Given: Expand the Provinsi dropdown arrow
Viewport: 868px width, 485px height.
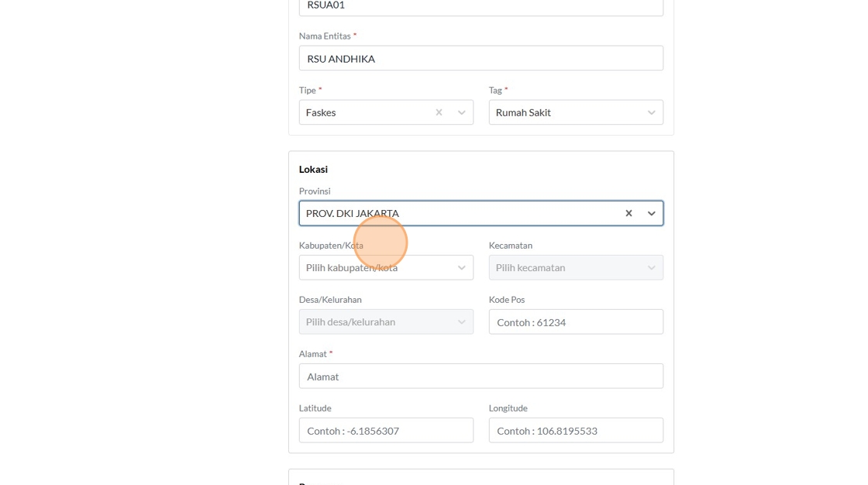Looking at the screenshot, I should coord(651,213).
